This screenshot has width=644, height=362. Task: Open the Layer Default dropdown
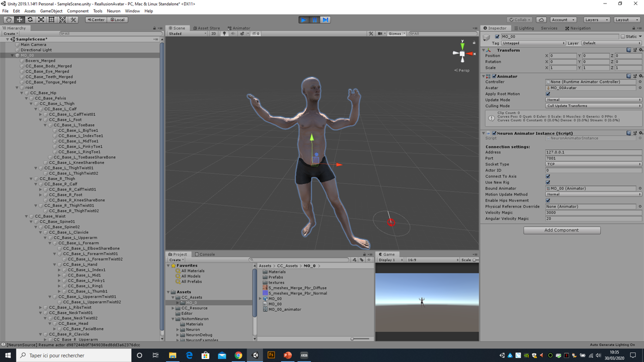pos(612,43)
